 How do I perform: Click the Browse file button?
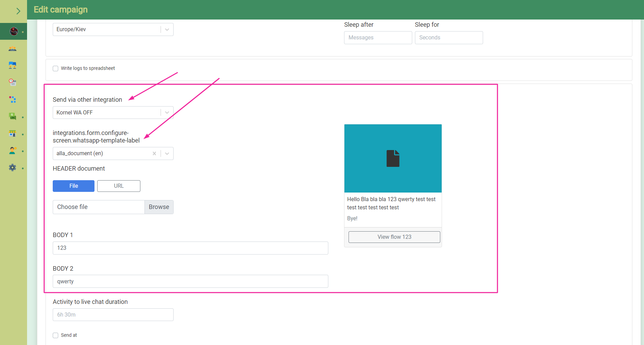pos(159,207)
